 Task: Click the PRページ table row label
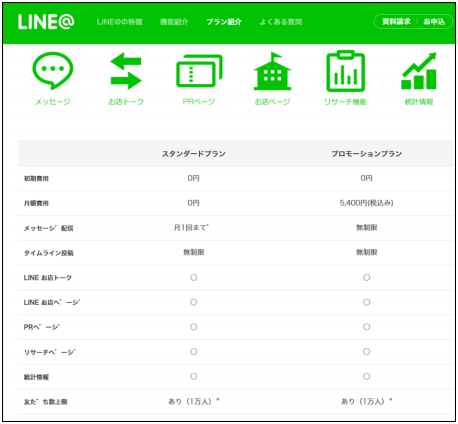pos(42,327)
